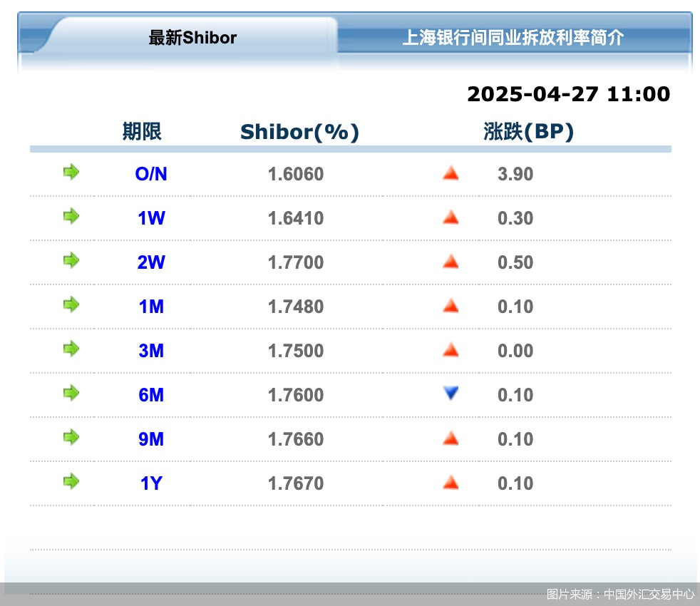
Task: Click the red up triangle in 9M row
Action: 451,438
